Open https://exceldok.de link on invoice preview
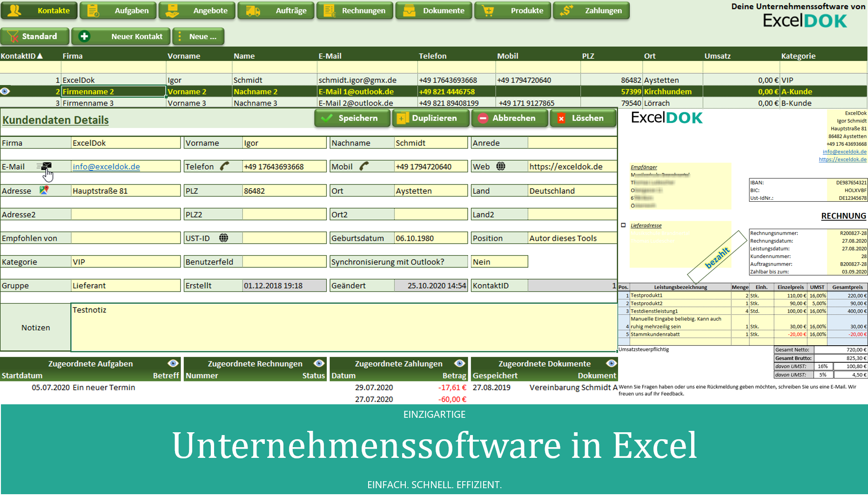The image size is (868, 497). click(842, 159)
